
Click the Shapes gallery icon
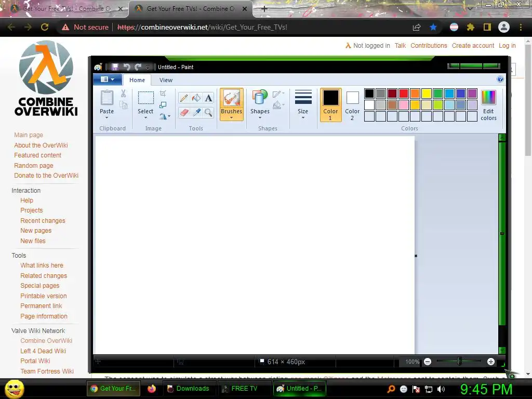(260, 97)
